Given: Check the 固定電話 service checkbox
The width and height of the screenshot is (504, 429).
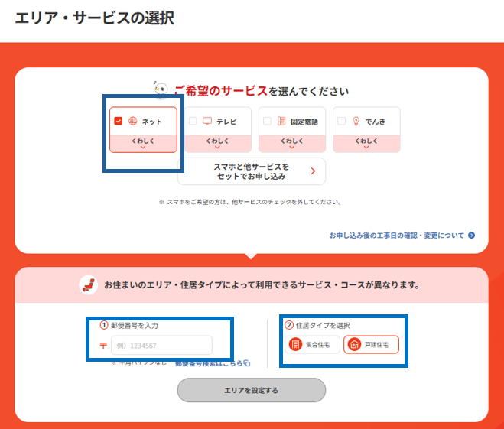Looking at the screenshot, I should click(x=267, y=121).
